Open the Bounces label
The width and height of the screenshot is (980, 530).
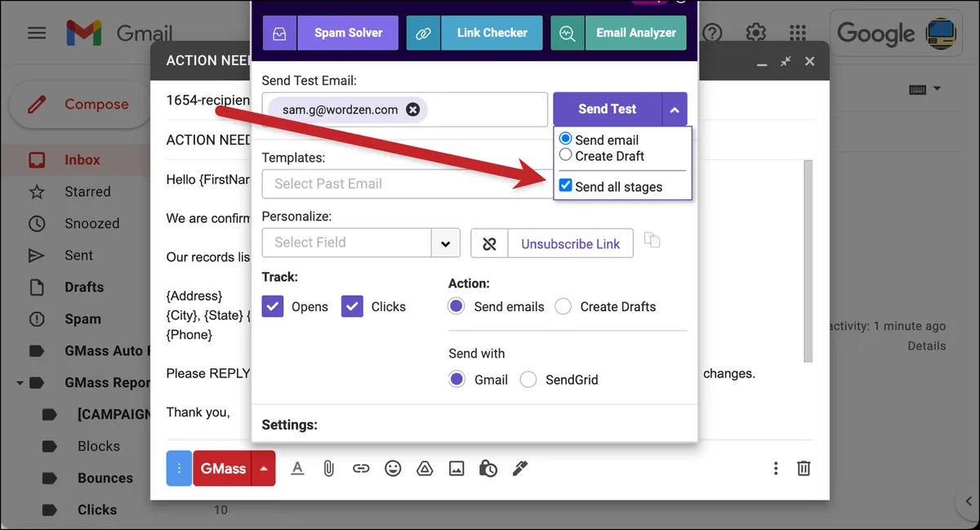105,479
